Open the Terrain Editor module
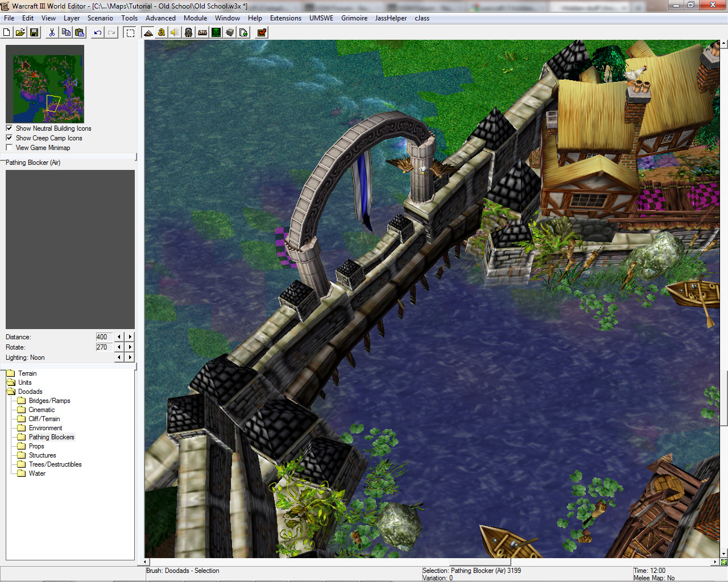728x582 pixels. click(x=148, y=32)
